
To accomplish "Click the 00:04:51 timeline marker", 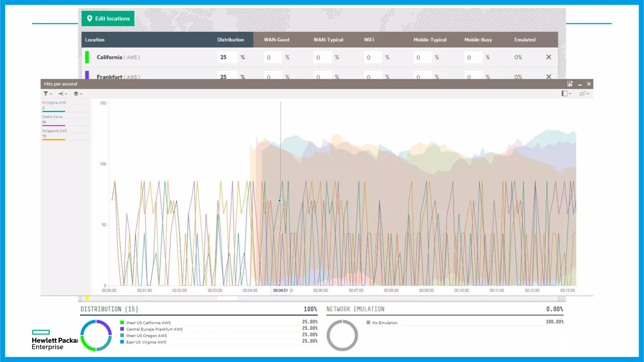I will pos(280,290).
